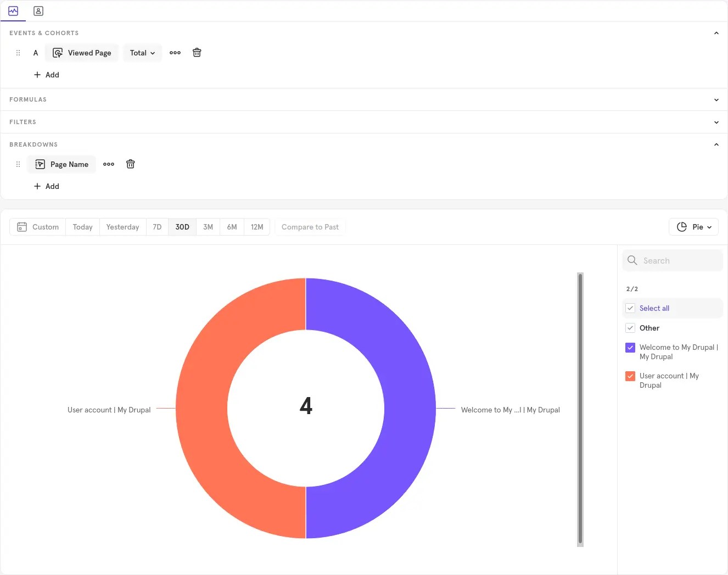Viewport: 728px width, 575px height.
Task: Select the 7D date range
Action: [x=157, y=227]
